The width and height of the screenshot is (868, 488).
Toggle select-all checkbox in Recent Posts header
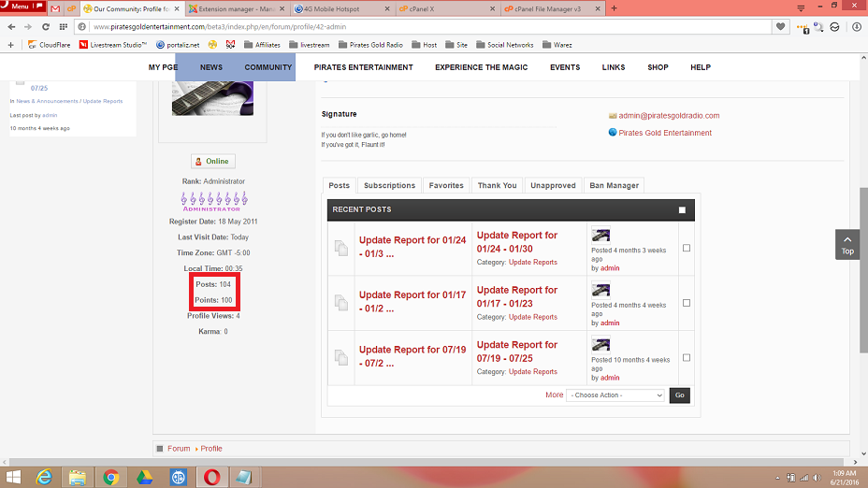[x=682, y=210]
